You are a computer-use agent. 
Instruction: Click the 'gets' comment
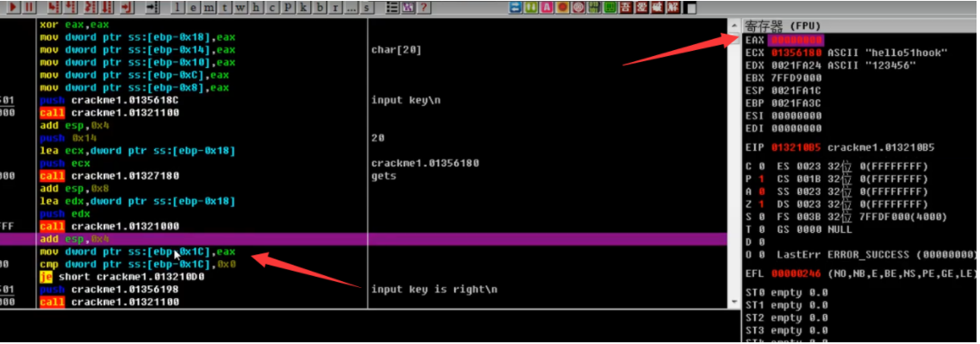click(384, 176)
